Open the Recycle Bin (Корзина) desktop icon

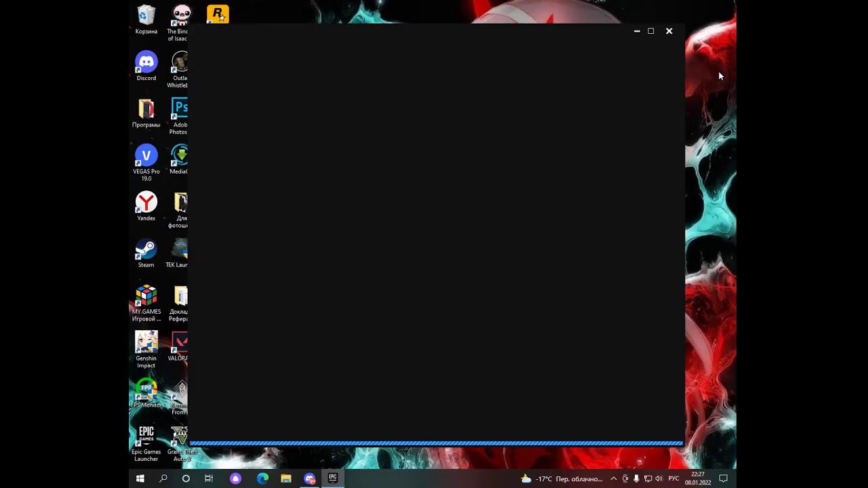click(146, 19)
